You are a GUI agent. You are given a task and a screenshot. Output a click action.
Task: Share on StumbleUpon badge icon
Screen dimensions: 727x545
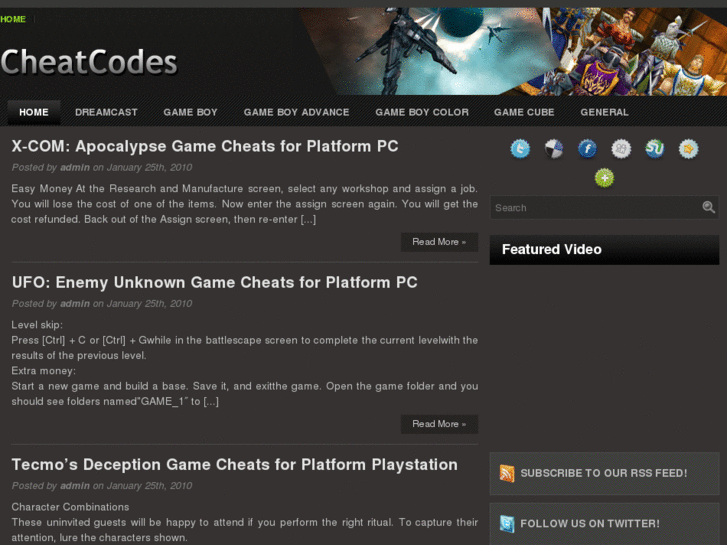tap(655, 149)
